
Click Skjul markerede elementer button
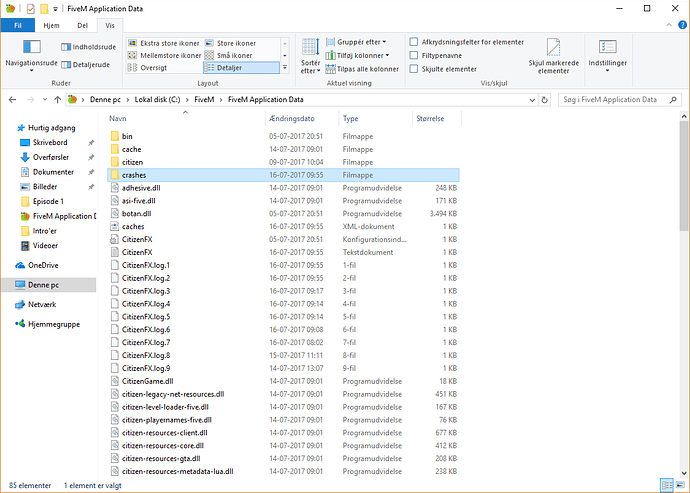coord(554,56)
